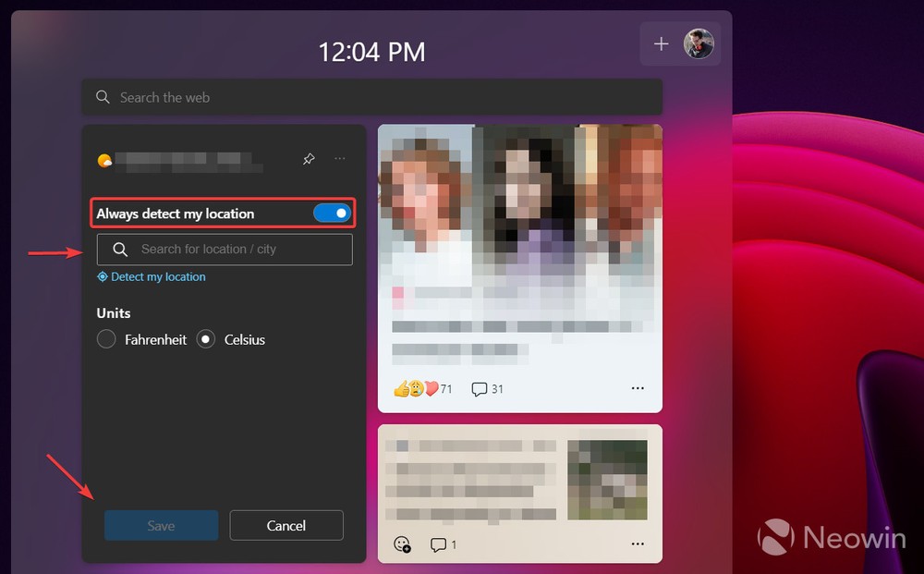The image size is (924, 574).
Task: Toggle Always detect my location switch
Action: (x=333, y=214)
